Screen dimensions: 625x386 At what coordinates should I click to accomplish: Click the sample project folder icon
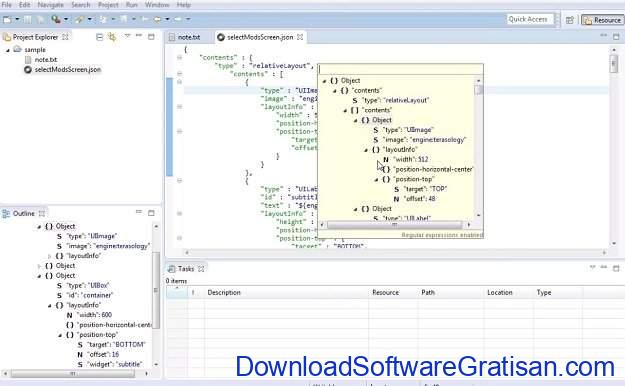tap(17, 49)
